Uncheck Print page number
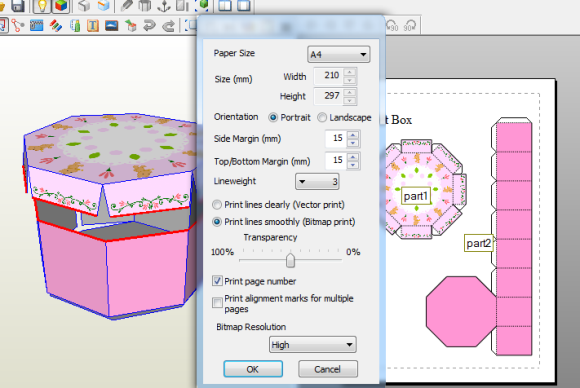Image resolution: width=580 pixels, height=388 pixels. pyautogui.click(x=218, y=281)
